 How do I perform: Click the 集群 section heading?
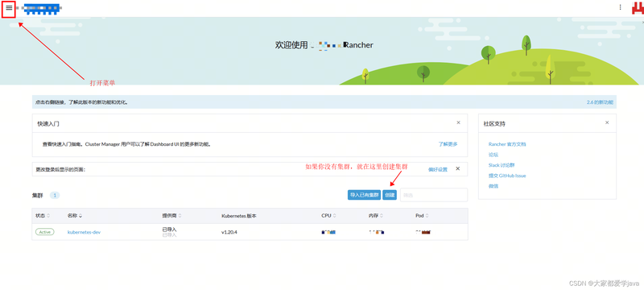click(x=37, y=196)
